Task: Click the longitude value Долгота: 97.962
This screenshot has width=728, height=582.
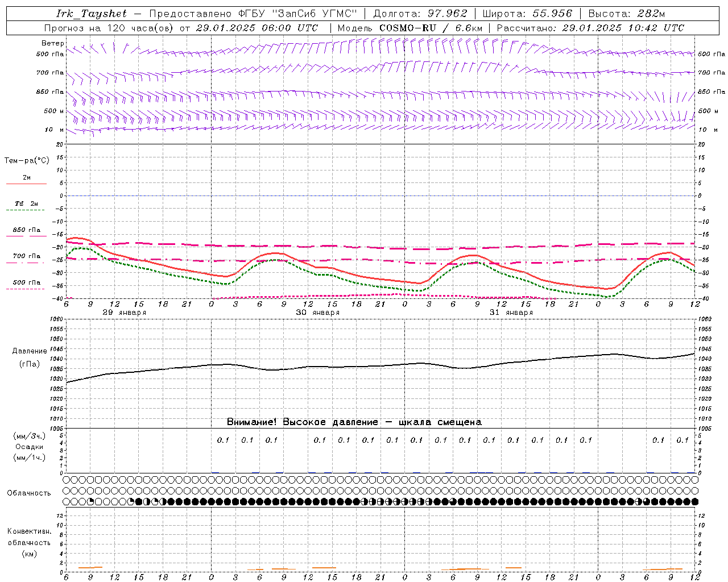Action: pos(420,14)
